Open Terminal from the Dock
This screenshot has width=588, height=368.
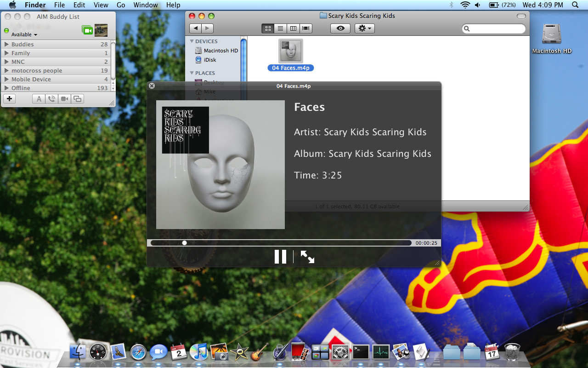point(361,353)
